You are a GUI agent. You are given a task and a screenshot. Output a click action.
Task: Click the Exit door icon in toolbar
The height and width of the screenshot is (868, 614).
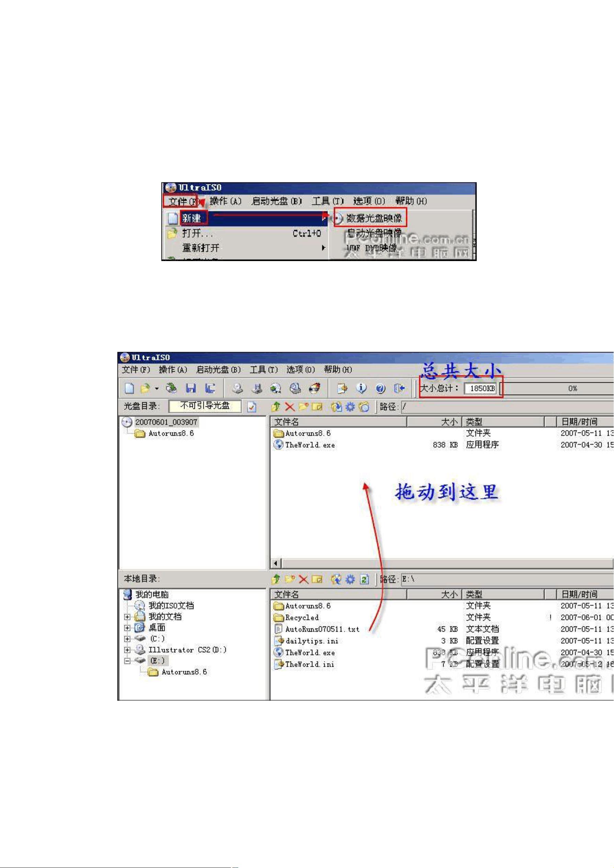pyautogui.click(x=399, y=388)
